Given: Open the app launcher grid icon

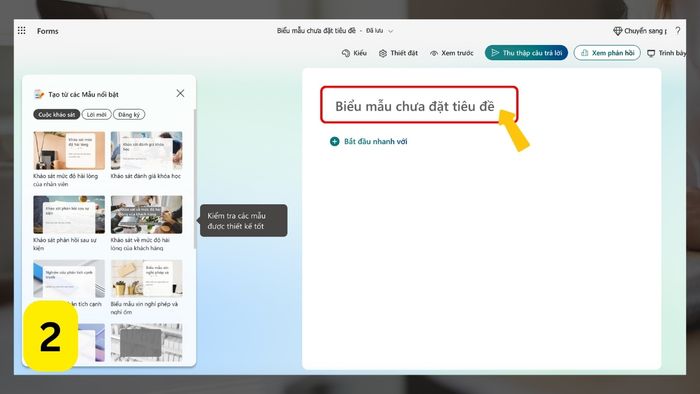Looking at the screenshot, I should pos(21,30).
